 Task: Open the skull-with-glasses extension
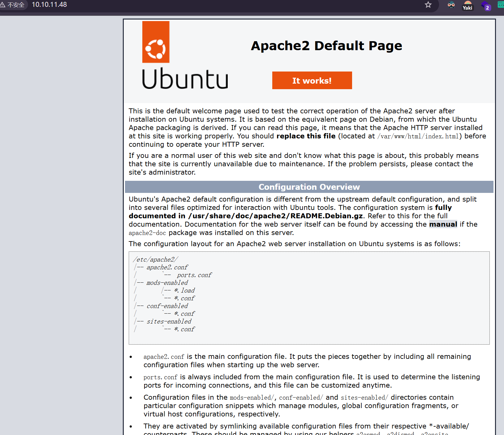pos(451,5)
